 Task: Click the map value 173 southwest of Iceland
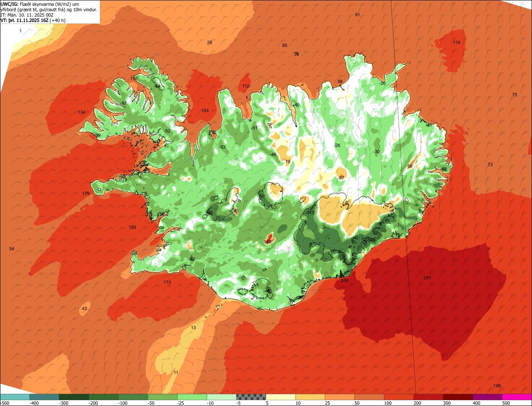(x=167, y=282)
